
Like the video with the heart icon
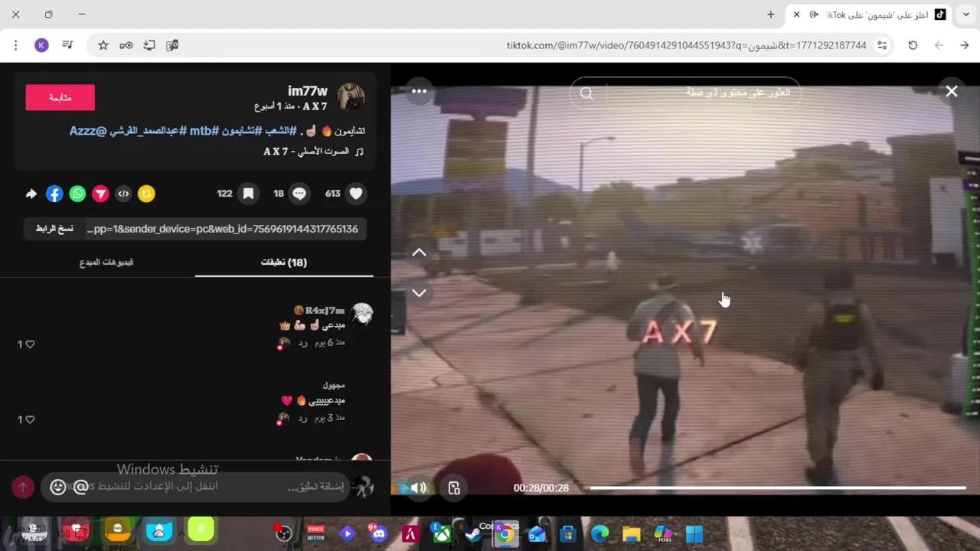tap(356, 194)
